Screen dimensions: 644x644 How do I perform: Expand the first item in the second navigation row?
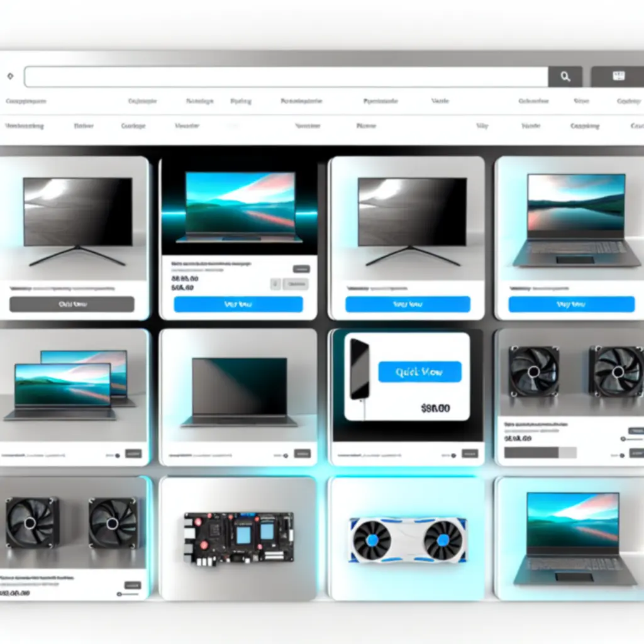(25, 126)
